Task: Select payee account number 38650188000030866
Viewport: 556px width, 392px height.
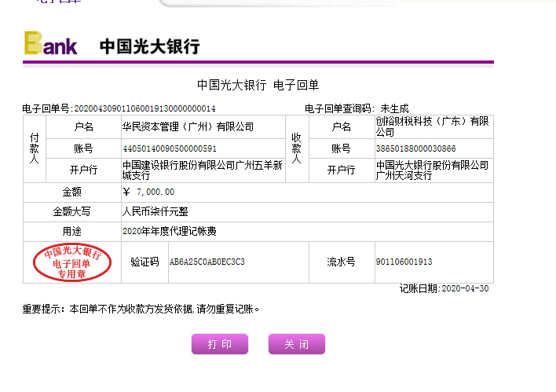Action: [416, 148]
